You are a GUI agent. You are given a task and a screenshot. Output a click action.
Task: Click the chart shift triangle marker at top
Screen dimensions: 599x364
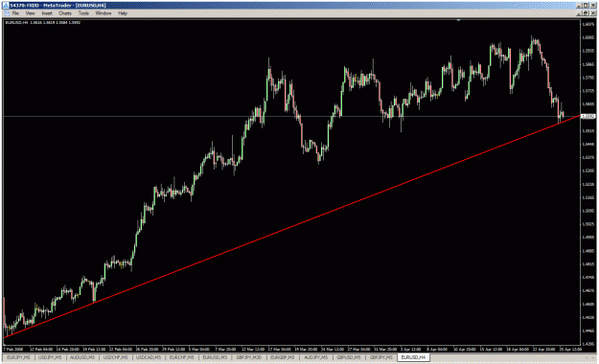click(x=458, y=20)
